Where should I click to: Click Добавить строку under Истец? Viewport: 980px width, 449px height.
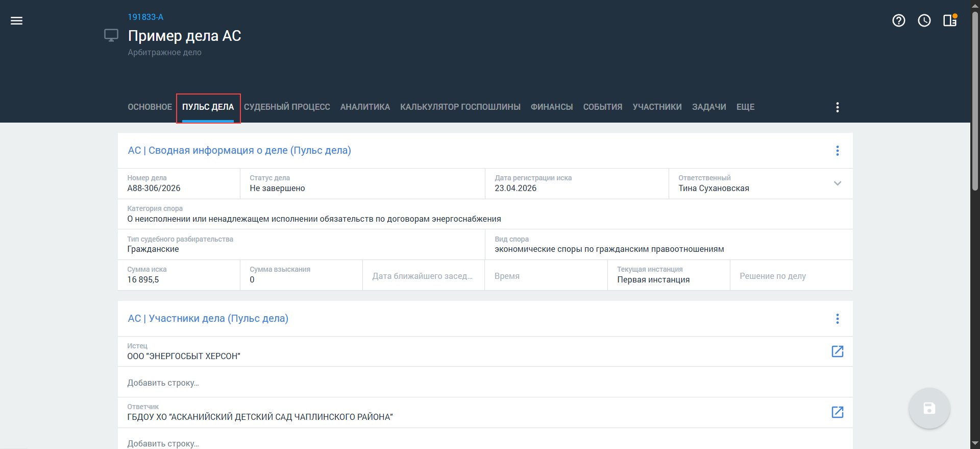(x=163, y=383)
